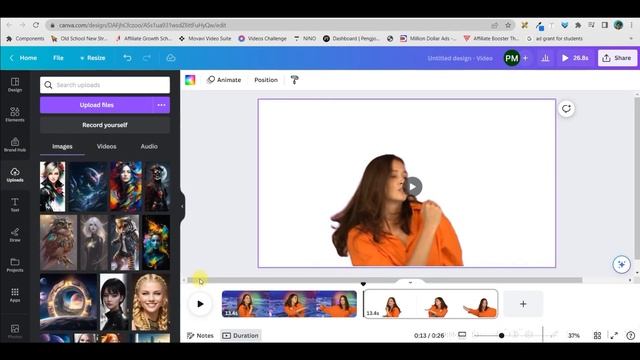Screen dimensions: 640x360
Task: Play the timeline with play button
Action: click(200, 304)
